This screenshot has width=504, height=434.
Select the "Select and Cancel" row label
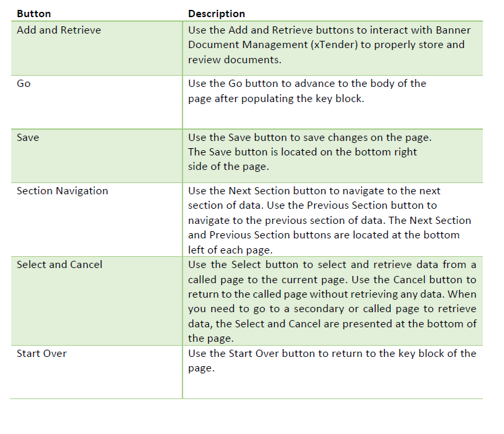point(59,265)
